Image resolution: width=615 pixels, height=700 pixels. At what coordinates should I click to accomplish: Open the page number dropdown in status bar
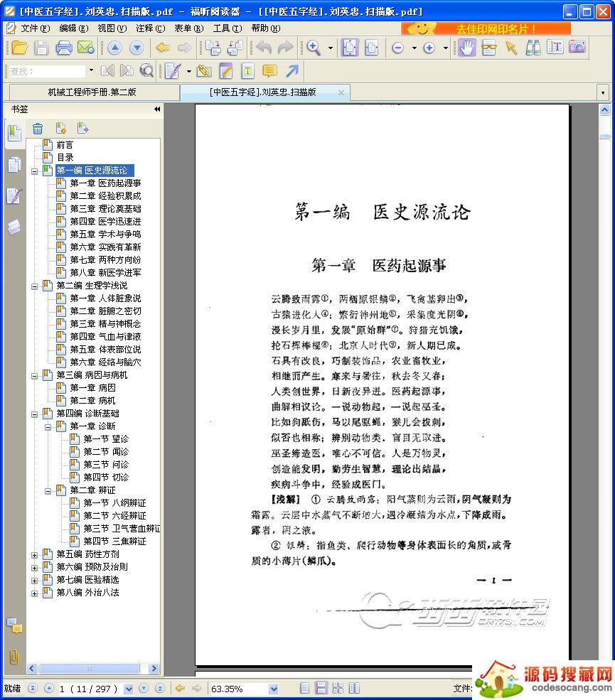click(129, 689)
